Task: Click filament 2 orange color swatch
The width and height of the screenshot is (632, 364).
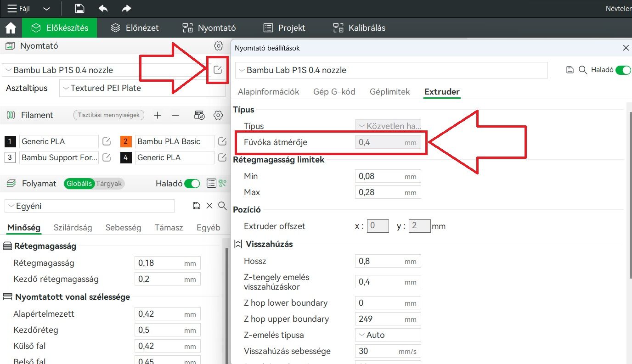Action: (x=126, y=141)
